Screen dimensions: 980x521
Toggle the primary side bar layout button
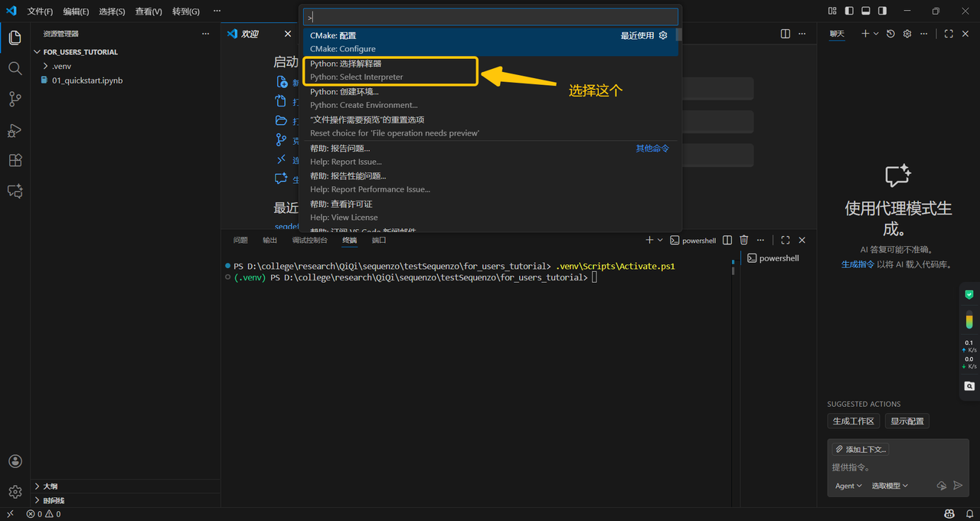[x=849, y=11]
